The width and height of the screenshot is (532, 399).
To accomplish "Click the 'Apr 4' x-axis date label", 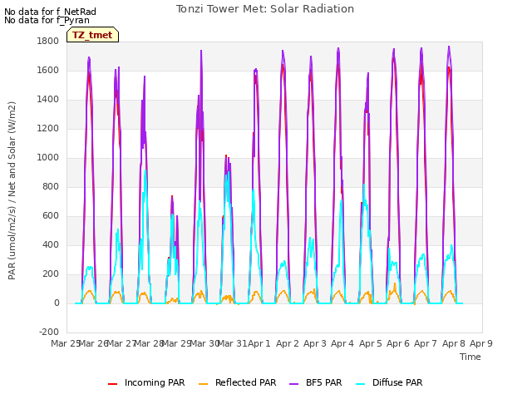I will (342, 343).
